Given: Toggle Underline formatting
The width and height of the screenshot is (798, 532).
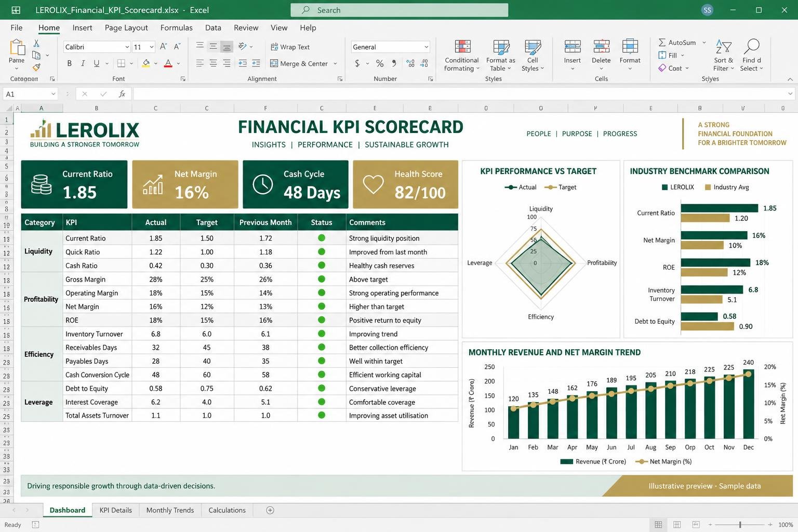Looking at the screenshot, I should click(97, 63).
